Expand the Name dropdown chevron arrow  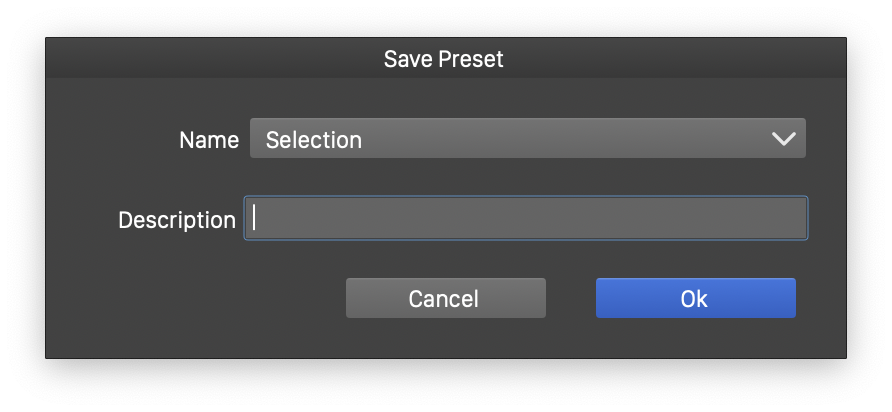(x=783, y=139)
